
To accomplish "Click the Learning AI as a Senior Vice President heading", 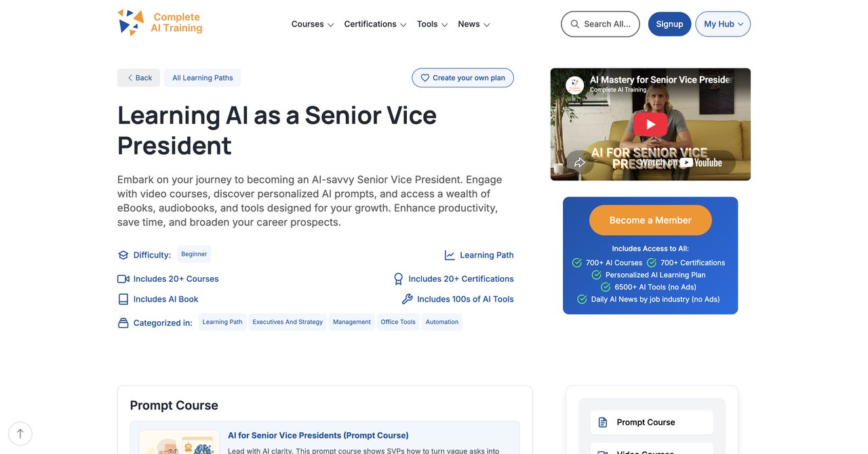I will coord(277,130).
